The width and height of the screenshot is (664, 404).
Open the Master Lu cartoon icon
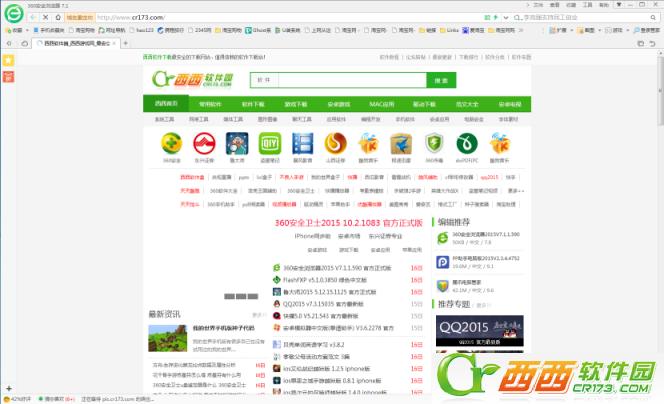(x=237, y=143)
